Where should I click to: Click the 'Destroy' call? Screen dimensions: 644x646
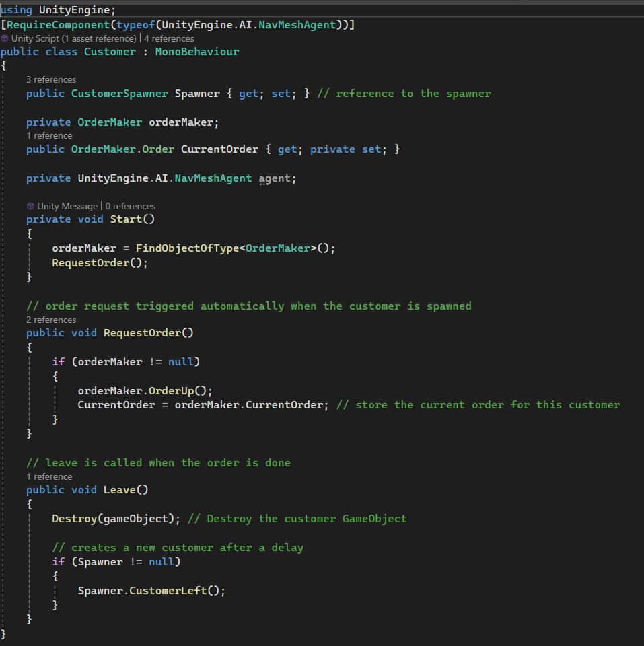point(74,519)
